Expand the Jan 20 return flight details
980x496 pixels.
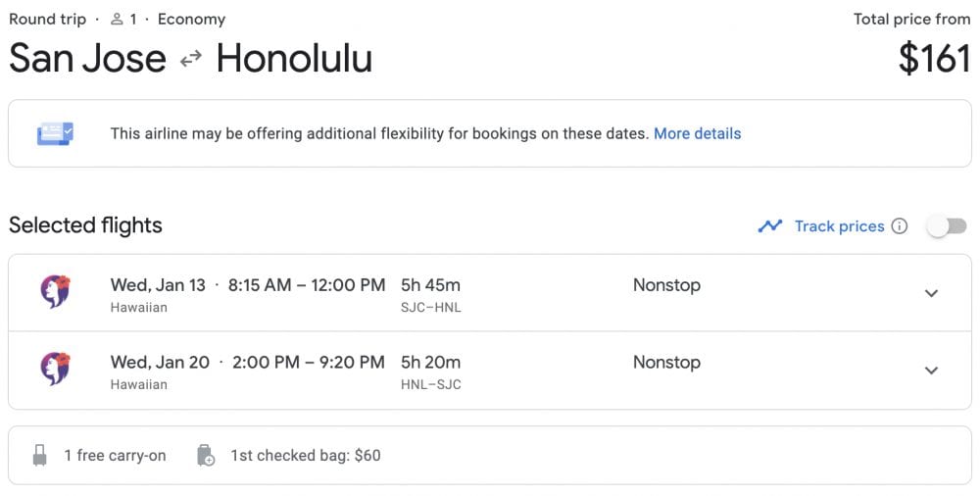pos(931,371)
